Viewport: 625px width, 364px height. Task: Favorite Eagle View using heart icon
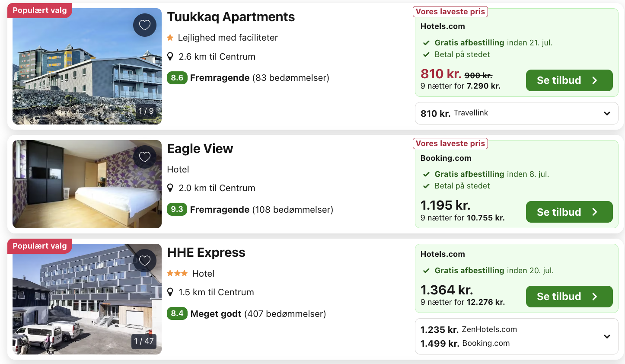coord(145,157)
